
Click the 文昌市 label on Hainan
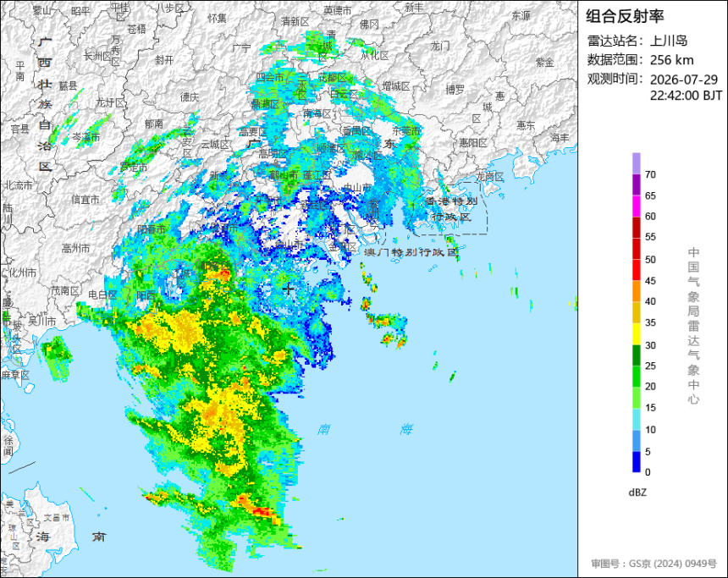pos(56,517)
